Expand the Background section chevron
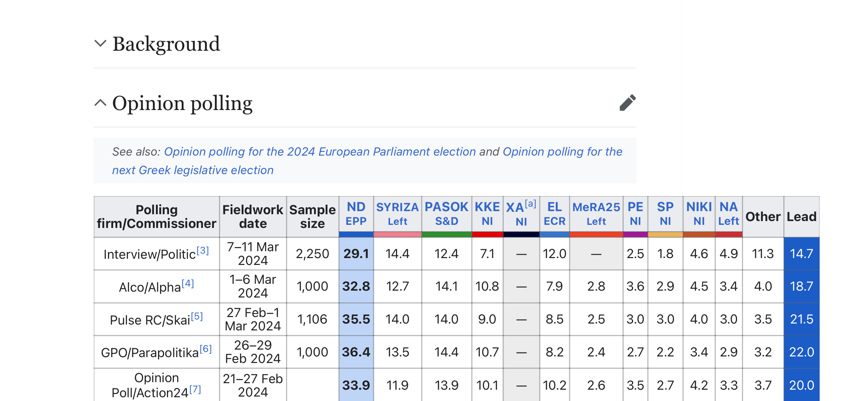 [x=100, y=44]
